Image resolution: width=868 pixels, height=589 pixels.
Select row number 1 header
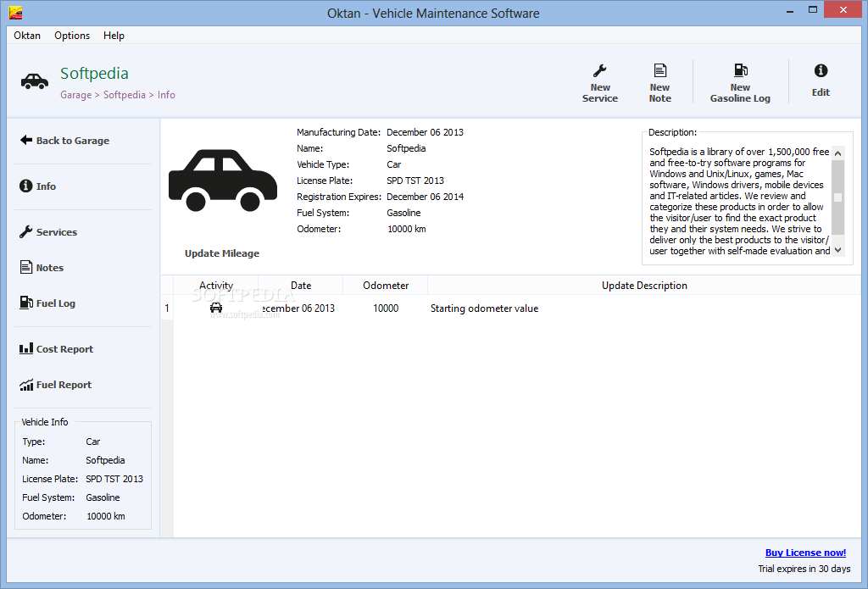pyautogui.click(x=167, y=308)
